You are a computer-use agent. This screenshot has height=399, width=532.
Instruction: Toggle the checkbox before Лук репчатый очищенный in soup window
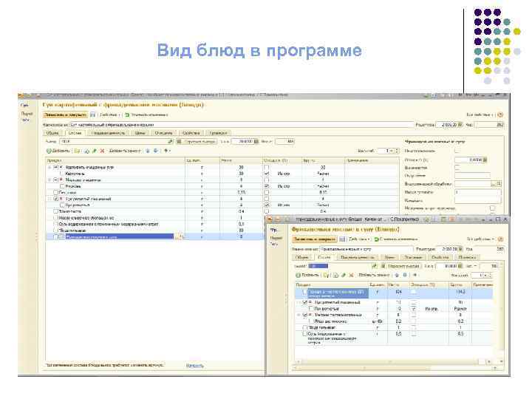(56, 199)
